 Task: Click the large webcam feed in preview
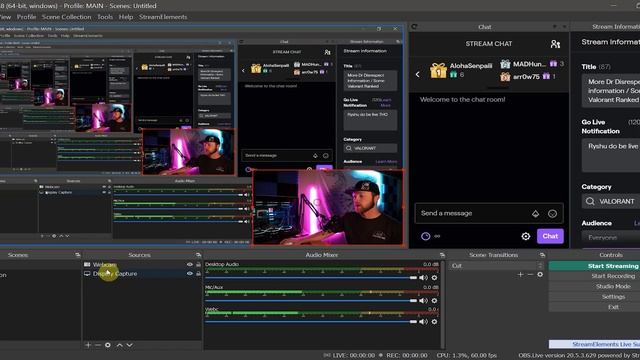(329, 207)
